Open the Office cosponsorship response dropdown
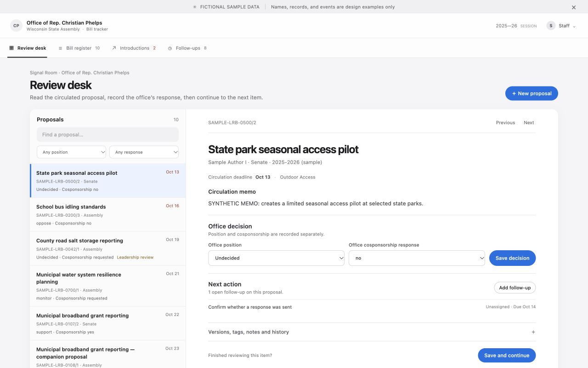 coord(417,258)
